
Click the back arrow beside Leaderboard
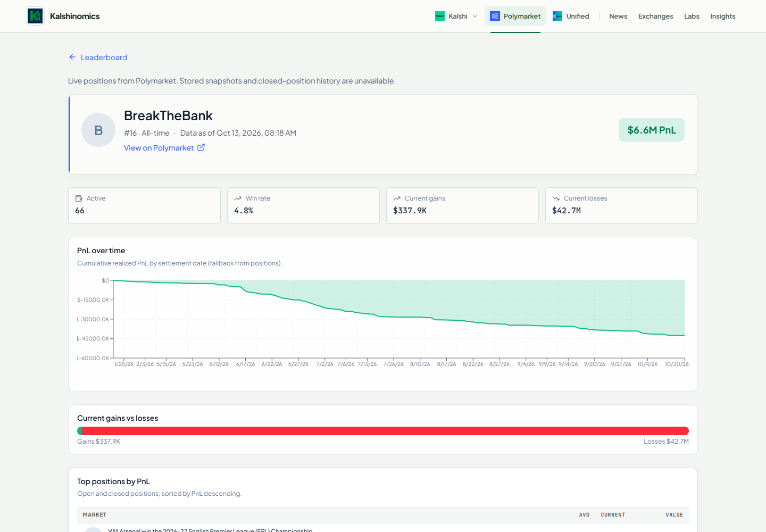point(72,57)
